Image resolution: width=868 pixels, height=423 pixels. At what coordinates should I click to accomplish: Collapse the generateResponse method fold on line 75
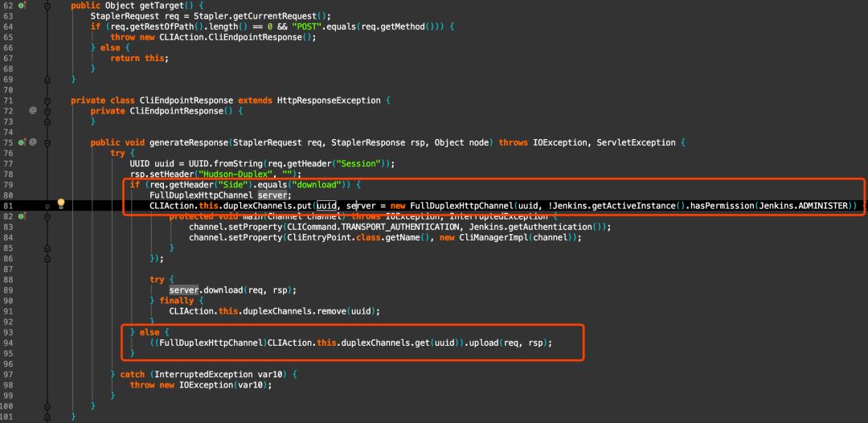47,142
